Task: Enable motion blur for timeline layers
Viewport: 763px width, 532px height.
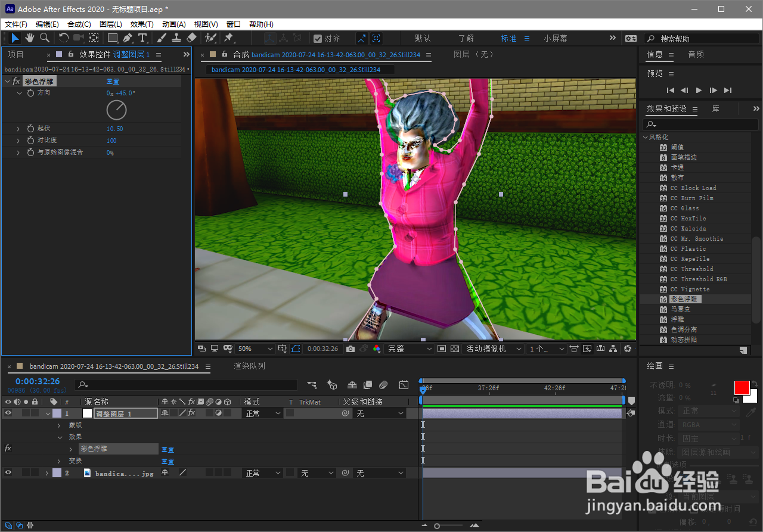Action: pos(384,385)
